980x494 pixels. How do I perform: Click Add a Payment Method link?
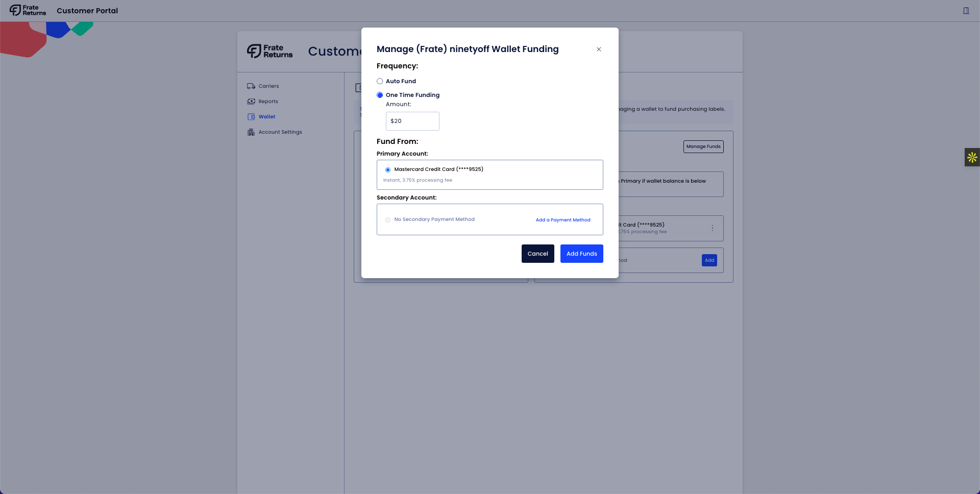tap(563, 220)
